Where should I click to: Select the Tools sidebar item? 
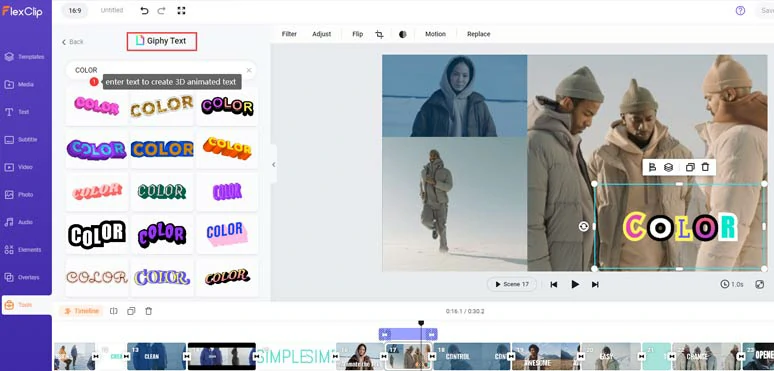[26, 305]
